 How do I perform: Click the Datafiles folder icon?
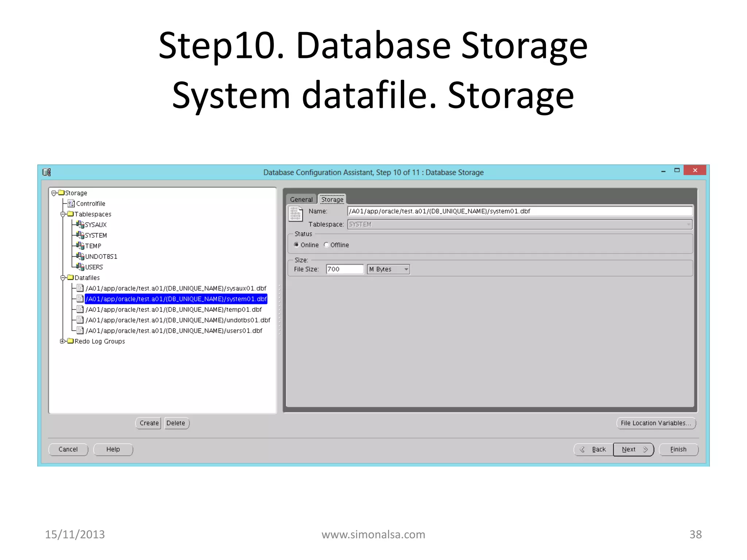[70, 277]
